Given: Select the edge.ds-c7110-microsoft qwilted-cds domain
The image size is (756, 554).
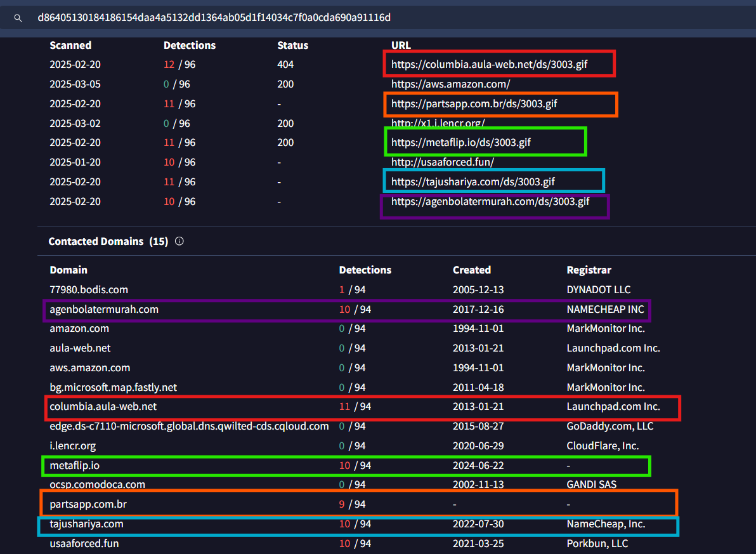Looking at the screenshot, I should [x=189, y=426].
